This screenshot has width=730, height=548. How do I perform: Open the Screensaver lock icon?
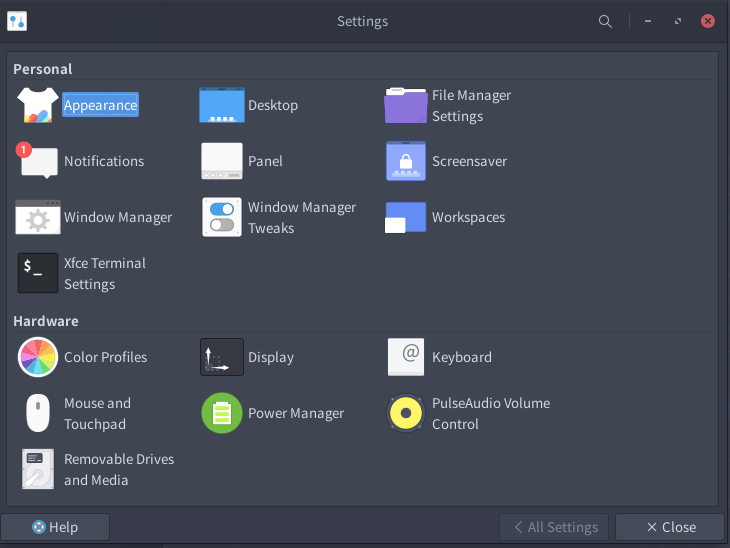coord(406,161)
